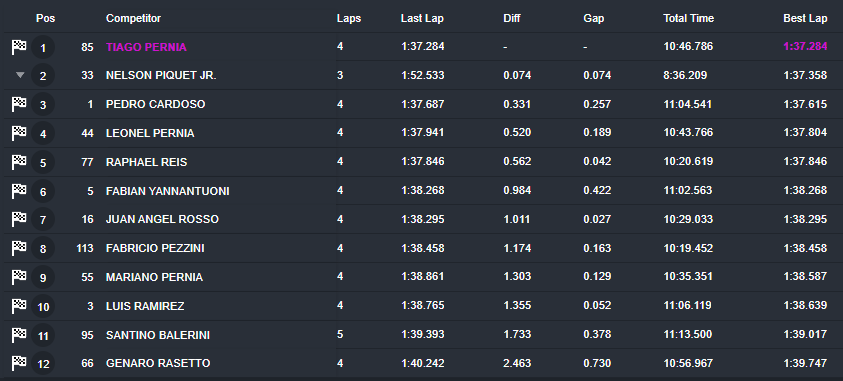Click the flag icon for Raphael Reis

point(19,162)
